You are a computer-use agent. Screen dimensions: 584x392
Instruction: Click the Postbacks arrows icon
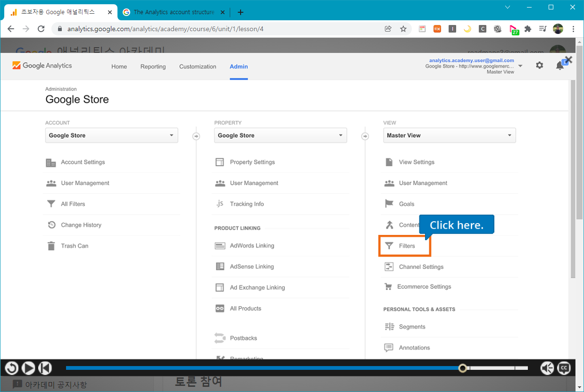pos(220,338)
